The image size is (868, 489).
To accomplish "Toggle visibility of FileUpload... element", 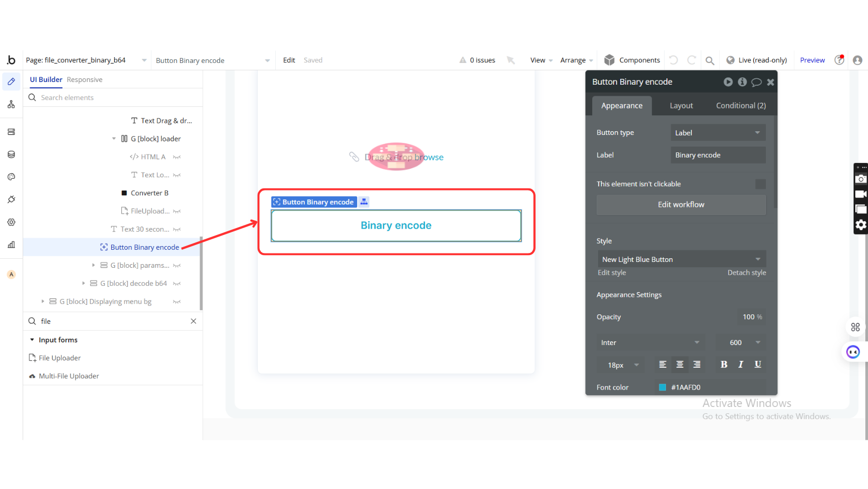I will point(177,211).
